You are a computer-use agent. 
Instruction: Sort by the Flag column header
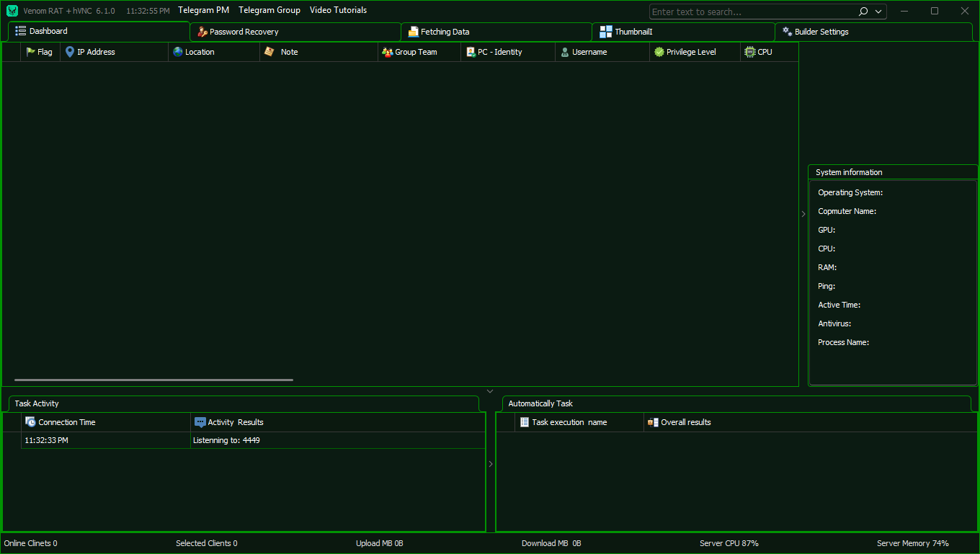[40, 52]
